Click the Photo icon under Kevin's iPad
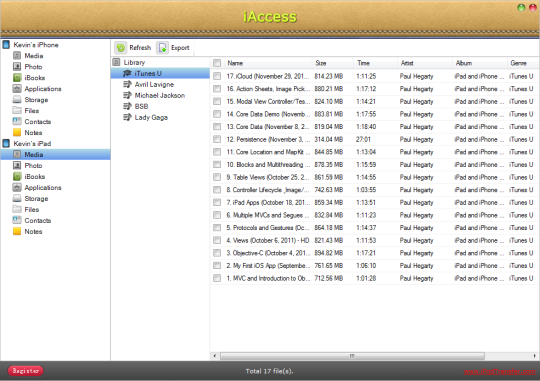This screenshot has width=540, height=381. (x=17, y=165)
